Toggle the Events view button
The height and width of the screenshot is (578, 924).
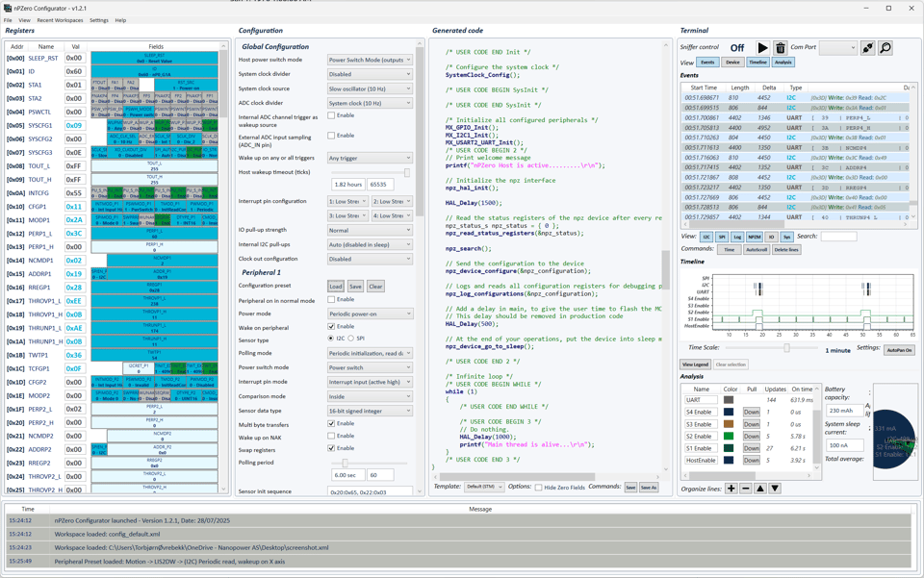pos(707,63)
